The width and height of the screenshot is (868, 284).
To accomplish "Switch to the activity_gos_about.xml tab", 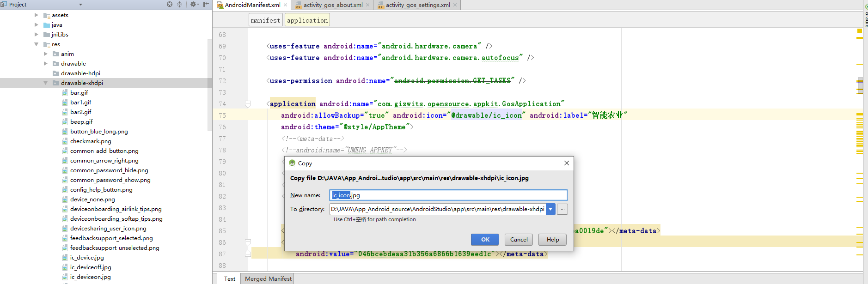I will coord(333,5).
